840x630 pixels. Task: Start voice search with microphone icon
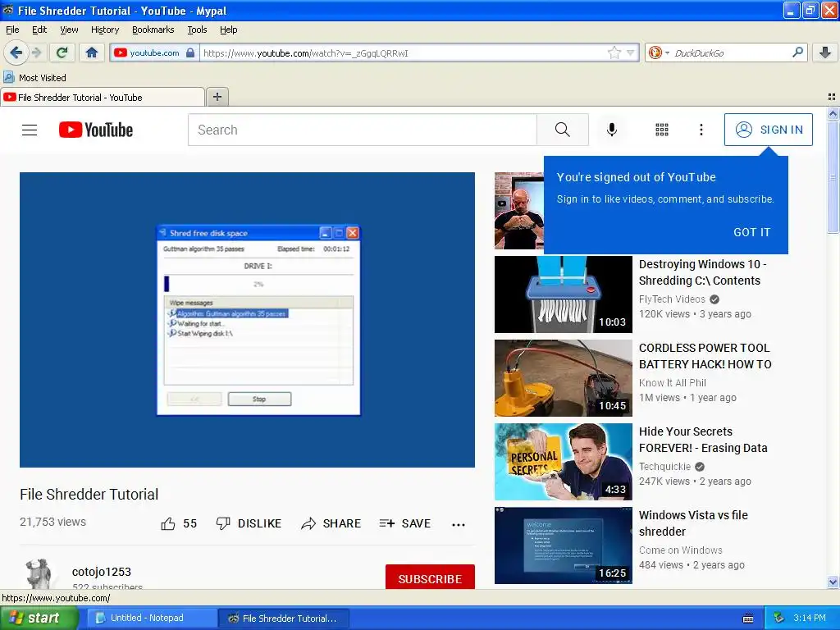point(612,130)
